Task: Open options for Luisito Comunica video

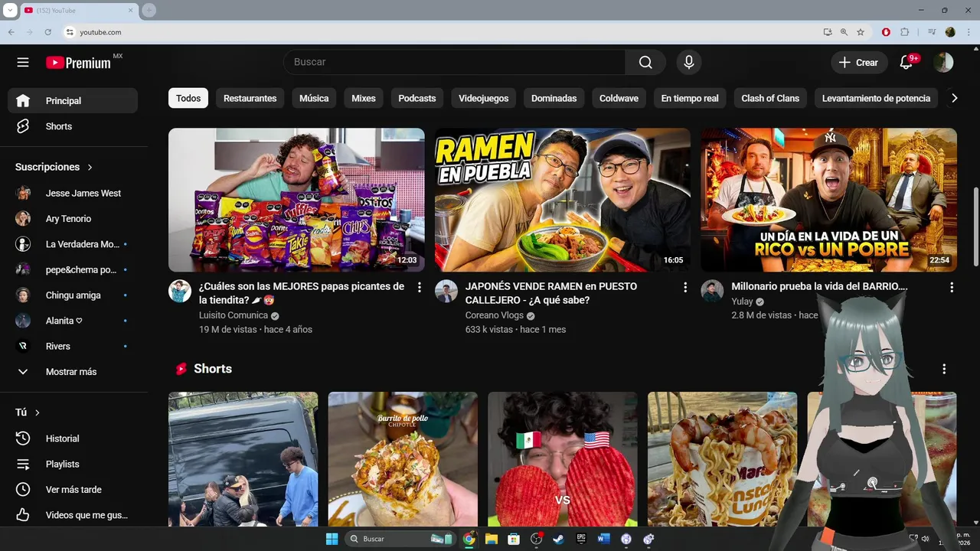Action: pyautogui.click(x=419, y=287)
